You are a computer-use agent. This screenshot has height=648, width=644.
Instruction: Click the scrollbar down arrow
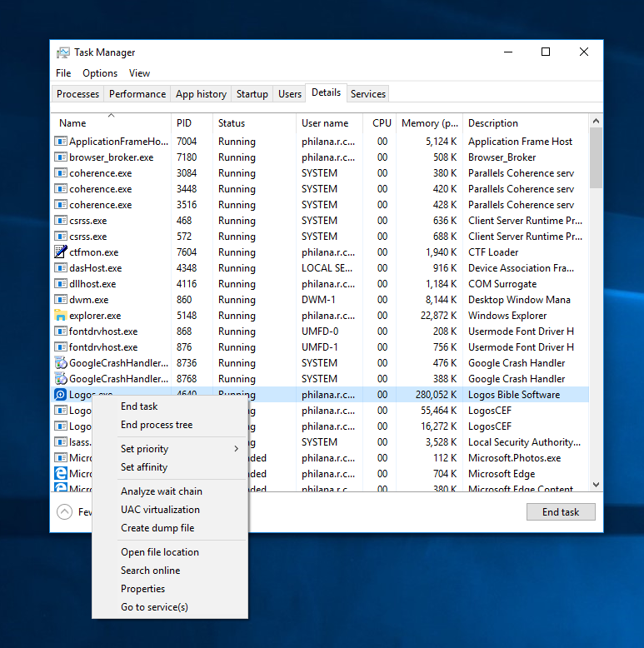pyautogui.click(x=596, y=485)
